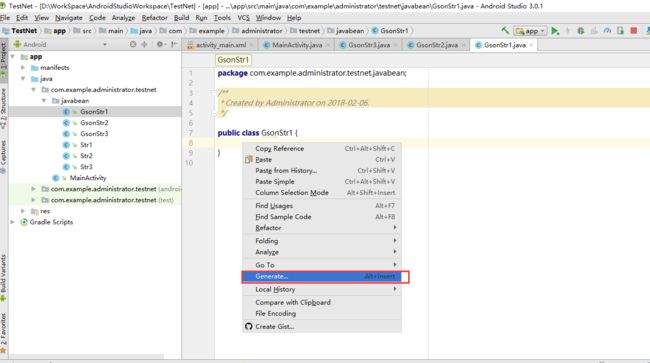Select Column Selection Mode entry

coord(322,193)
